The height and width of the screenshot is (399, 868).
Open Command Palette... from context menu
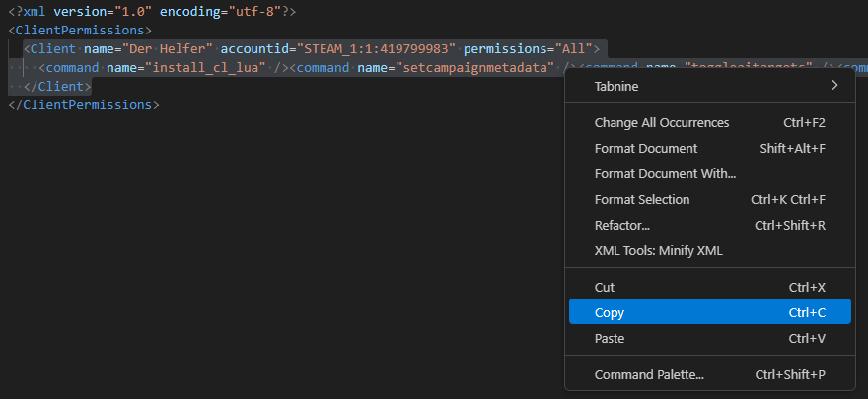(x=649, y=375)
